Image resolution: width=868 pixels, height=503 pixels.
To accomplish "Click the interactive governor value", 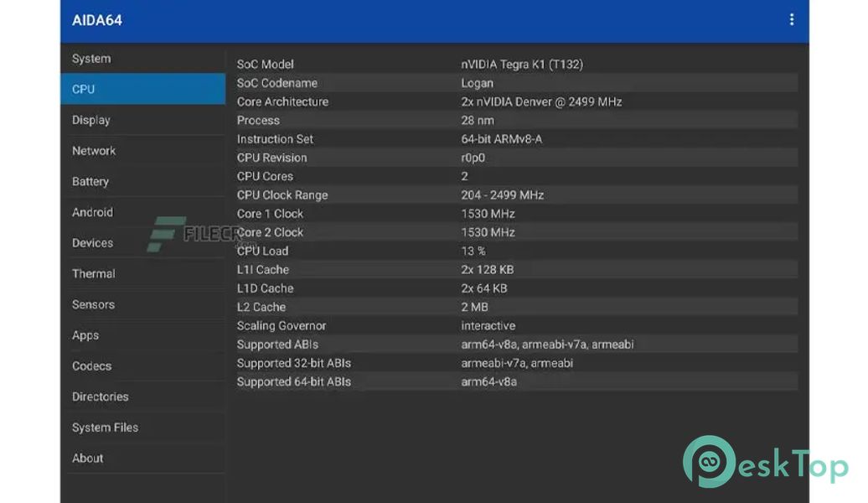I will tap(488, 326).
